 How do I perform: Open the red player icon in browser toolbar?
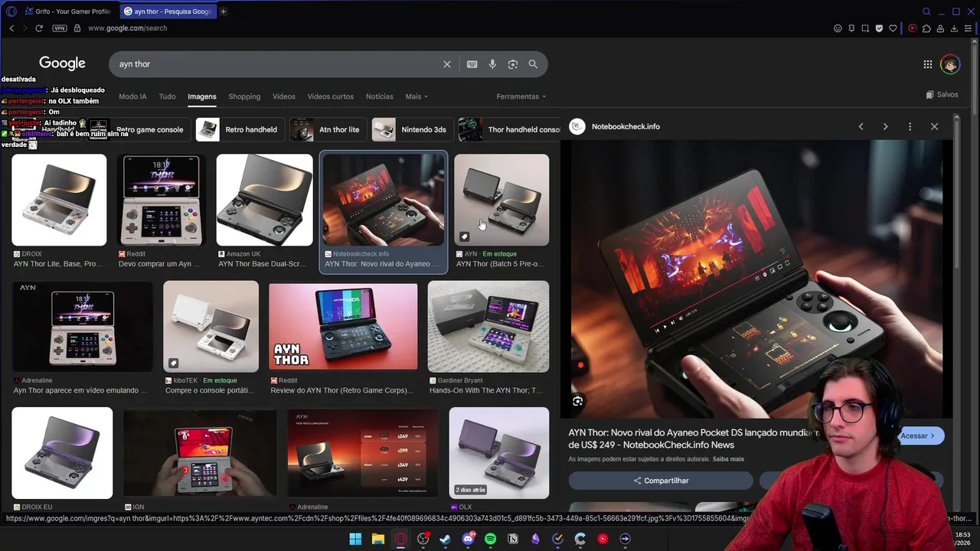tap(913, 28)
